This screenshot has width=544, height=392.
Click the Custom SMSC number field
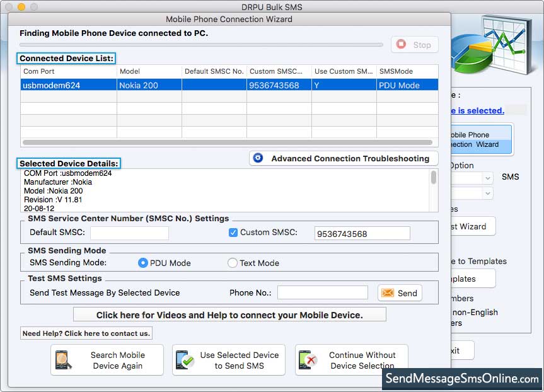click(362, 233)
